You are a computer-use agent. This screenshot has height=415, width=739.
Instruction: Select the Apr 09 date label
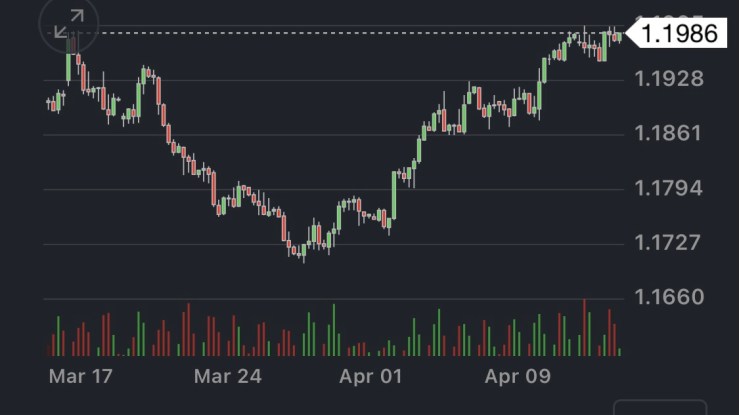tap(518, 377)
